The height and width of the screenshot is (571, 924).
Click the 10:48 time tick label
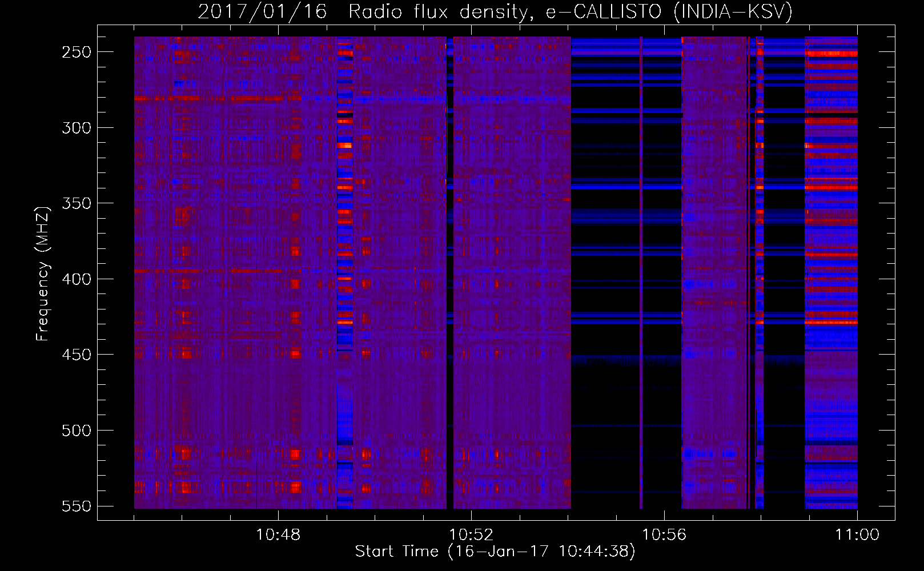tap(278, 534)
